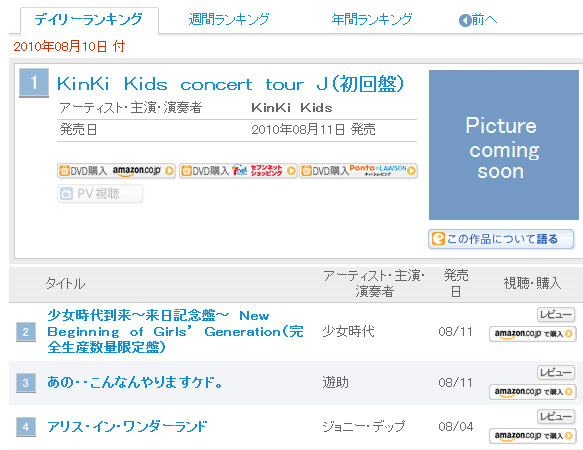Click the Ponta Lawson DVD purchase button
583x450 pixels.
[358, 171]
